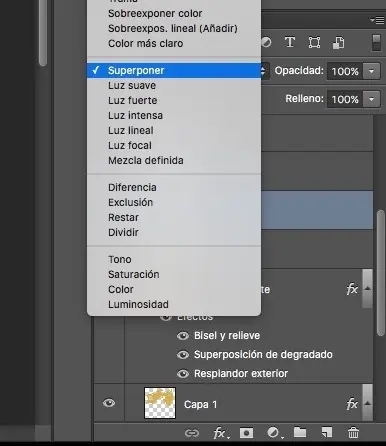
Task: Apply Exclusión blend mode
Action: point(174,203)
